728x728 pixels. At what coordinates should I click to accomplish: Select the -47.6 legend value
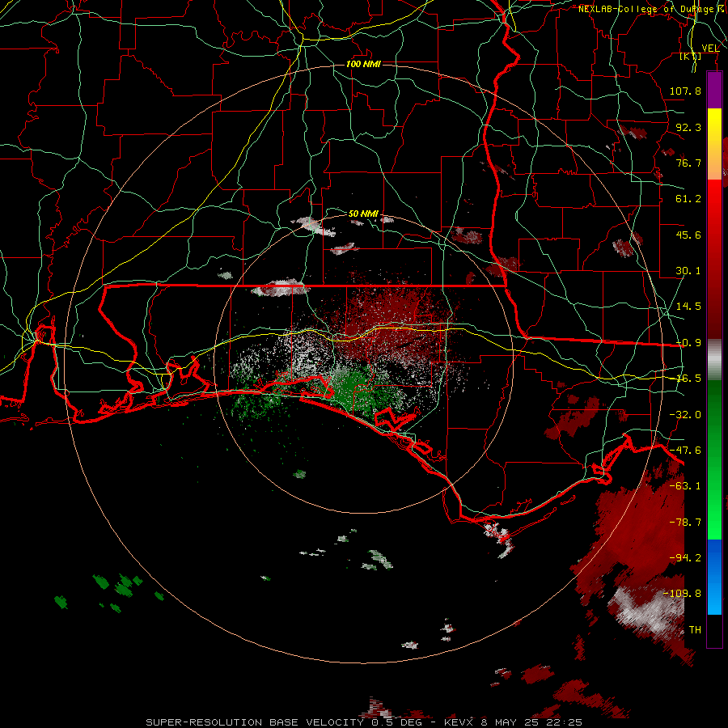(685, 451)
